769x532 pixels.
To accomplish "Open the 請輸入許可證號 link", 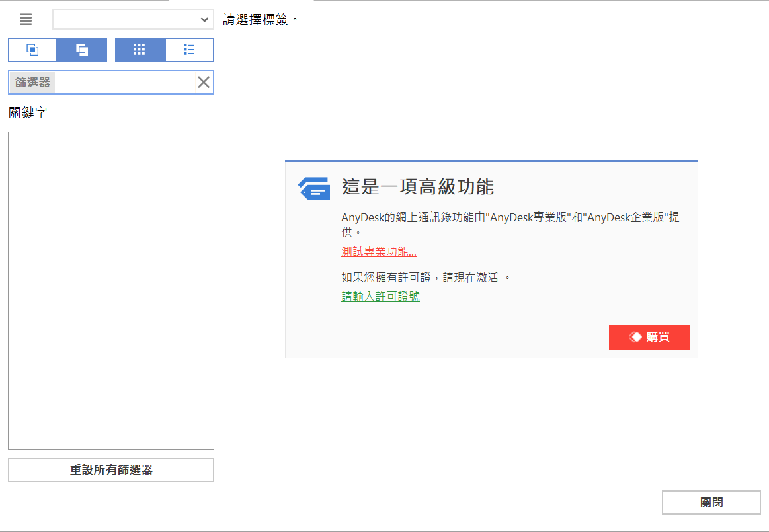I will (x=381, y=297).
